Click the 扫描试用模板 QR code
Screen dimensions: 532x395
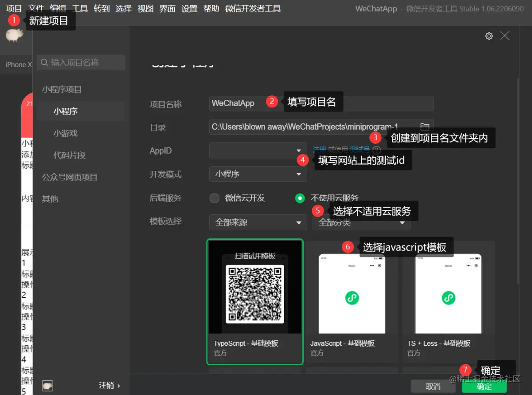pos(255,294)
